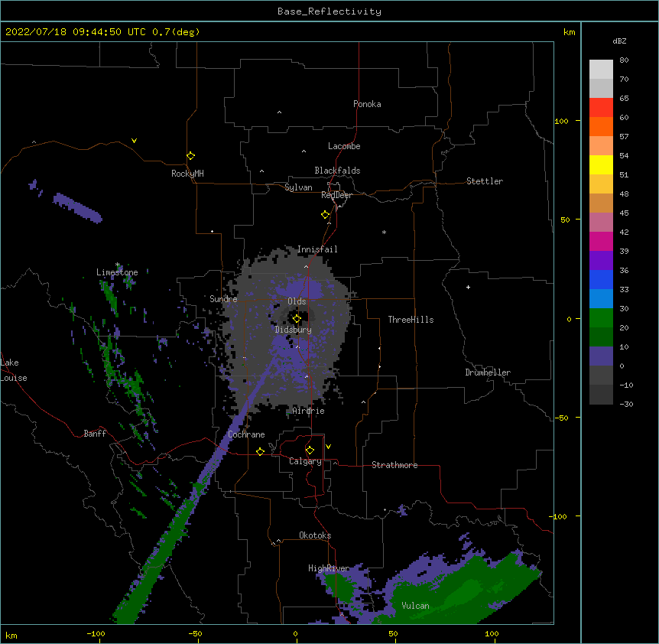
Task: Select the purple 36-39 dBZ legend swatch
Action: tap(601, 261)
